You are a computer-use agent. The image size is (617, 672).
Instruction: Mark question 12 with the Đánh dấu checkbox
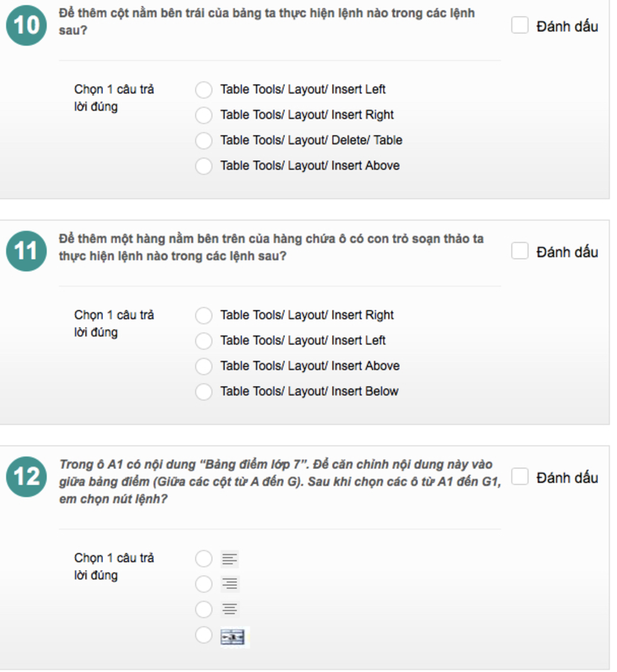click(x=519, y=477)
